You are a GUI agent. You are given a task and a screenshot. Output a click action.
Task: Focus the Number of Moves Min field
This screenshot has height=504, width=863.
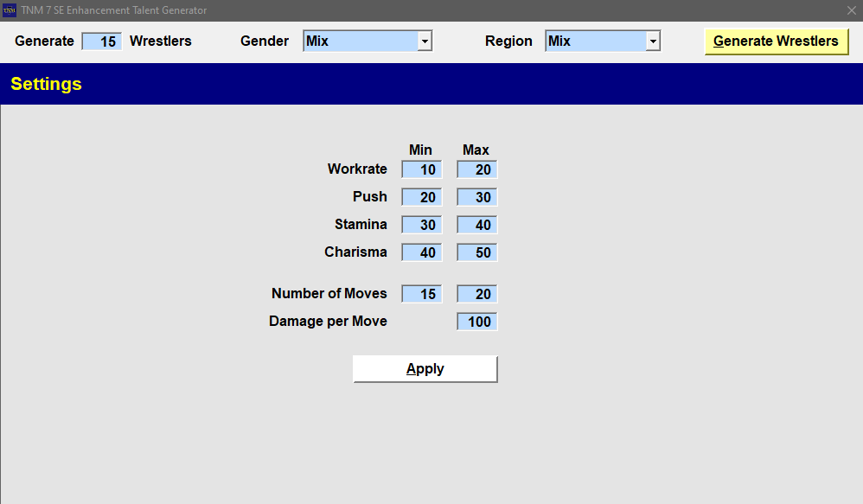tap(422, 294)
